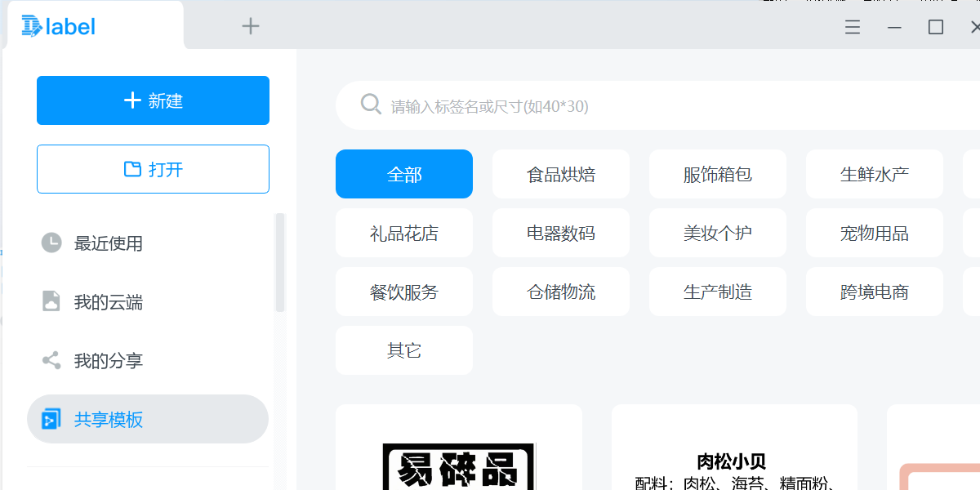Image resolution: width=980 pixels, height=490 pixels.
Task: Filter by 美妆个护 category
Action: click(718, 233)
